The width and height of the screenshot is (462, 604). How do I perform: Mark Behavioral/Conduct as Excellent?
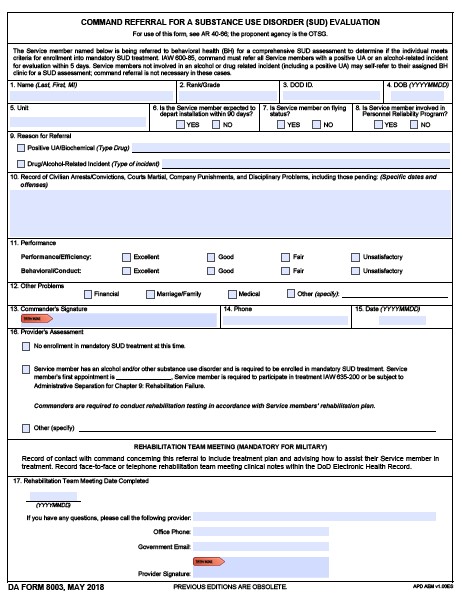coord(126,271)
